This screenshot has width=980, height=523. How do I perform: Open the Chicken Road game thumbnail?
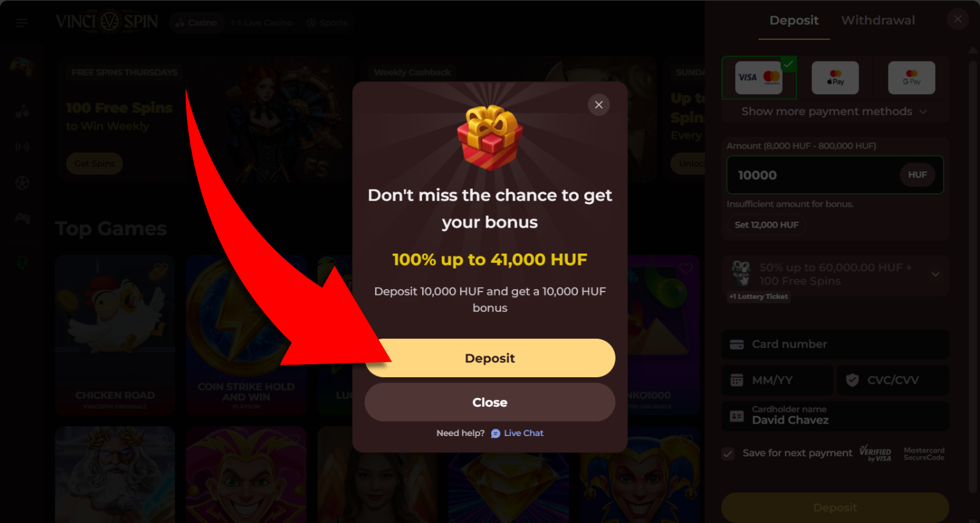coord(115,335)
